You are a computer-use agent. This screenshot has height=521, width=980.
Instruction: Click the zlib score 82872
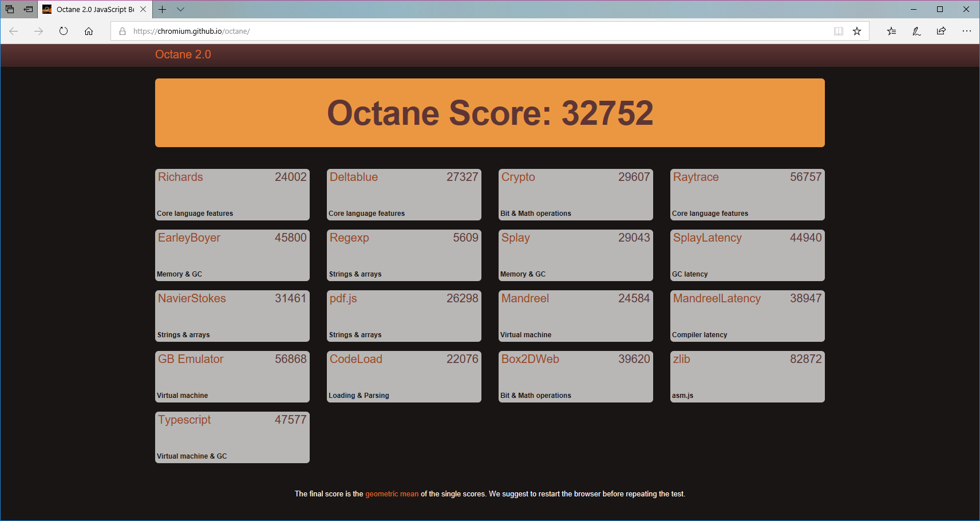[x=806, y=359]
